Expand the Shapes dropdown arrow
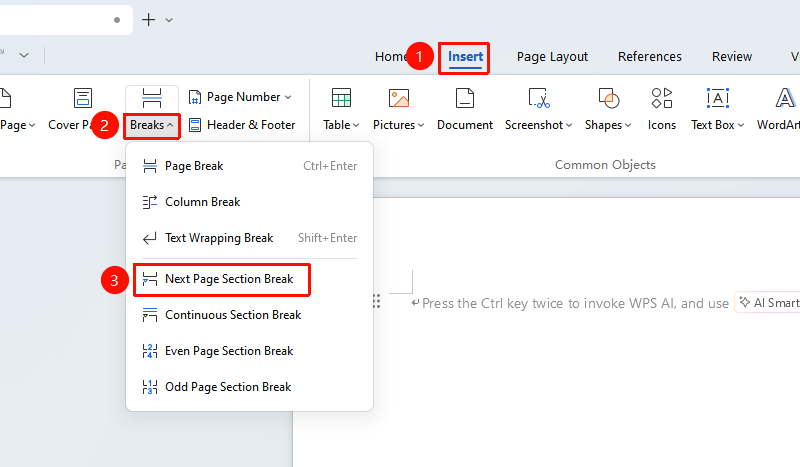 coord(628,125)
